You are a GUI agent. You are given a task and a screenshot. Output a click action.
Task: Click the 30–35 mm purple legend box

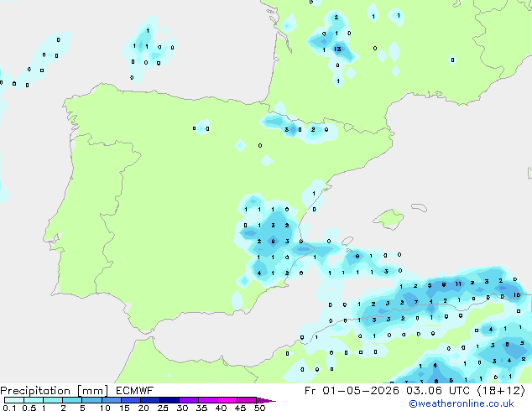(x=189, y=400)
